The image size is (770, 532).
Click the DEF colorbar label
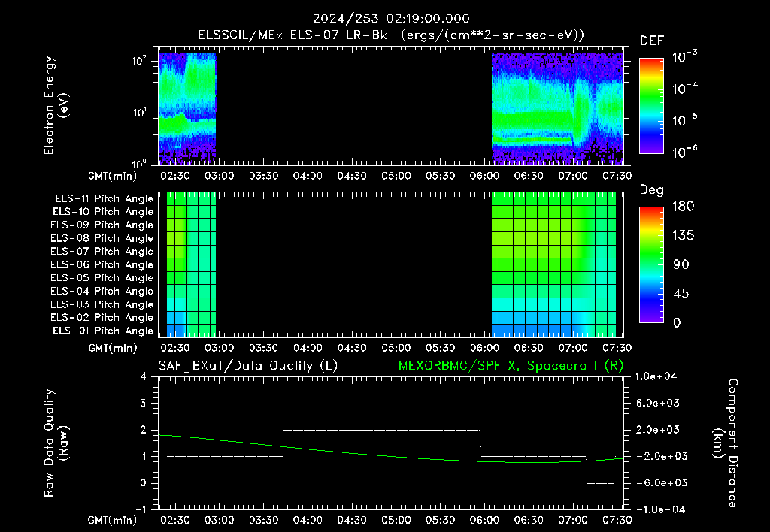(x=652, y=41)
